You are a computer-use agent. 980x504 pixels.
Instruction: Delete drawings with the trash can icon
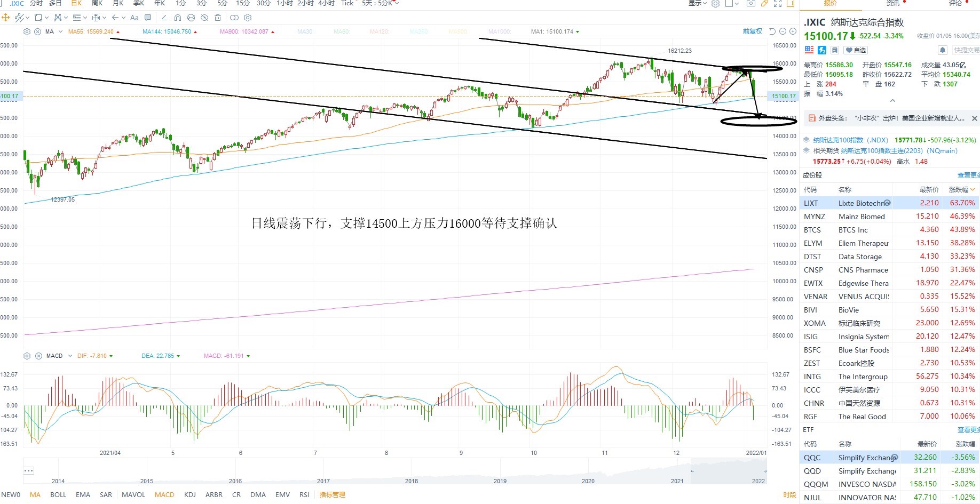[218, 18]
